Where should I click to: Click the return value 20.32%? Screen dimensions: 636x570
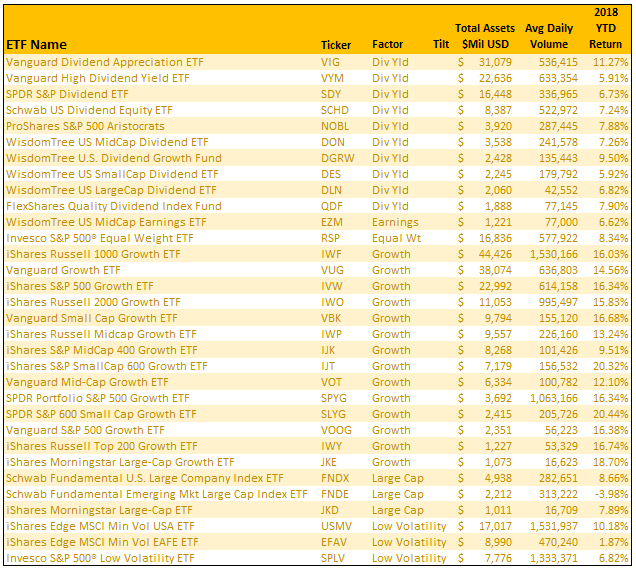coord(610,366)
